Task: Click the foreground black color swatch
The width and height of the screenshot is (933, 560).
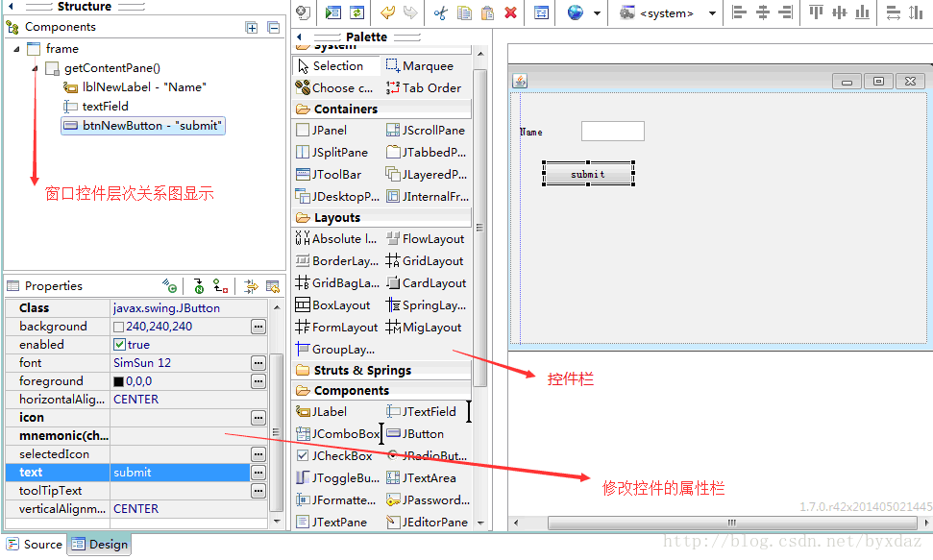Action: pos(118,381)
